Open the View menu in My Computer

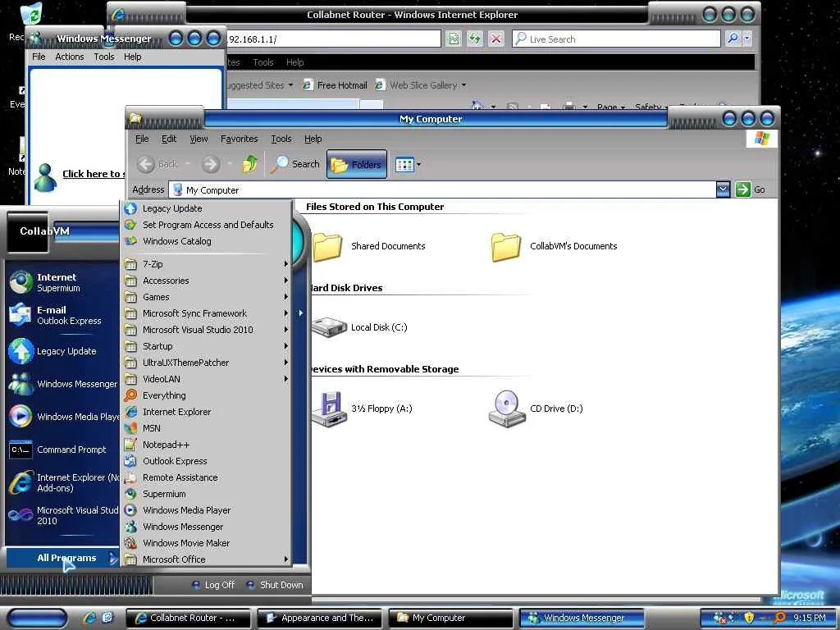point(199,139)
